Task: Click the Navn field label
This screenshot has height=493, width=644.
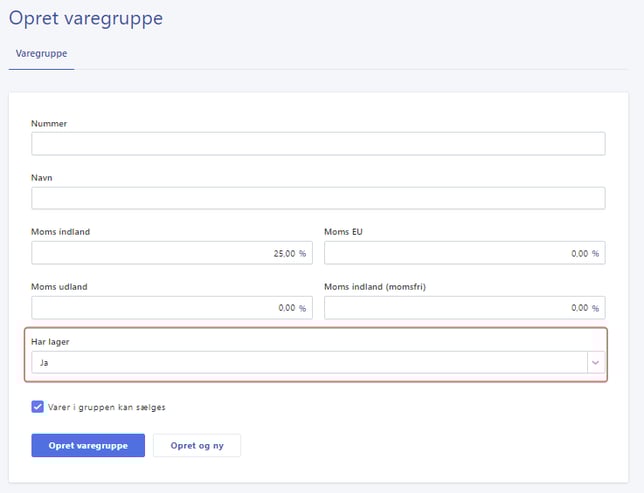Action: tap(43, 177)
